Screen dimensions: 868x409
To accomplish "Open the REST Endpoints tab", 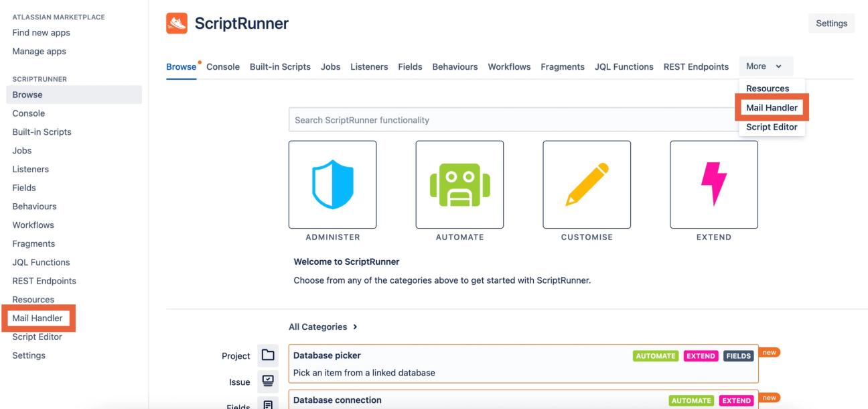I will tap(696, 66).
